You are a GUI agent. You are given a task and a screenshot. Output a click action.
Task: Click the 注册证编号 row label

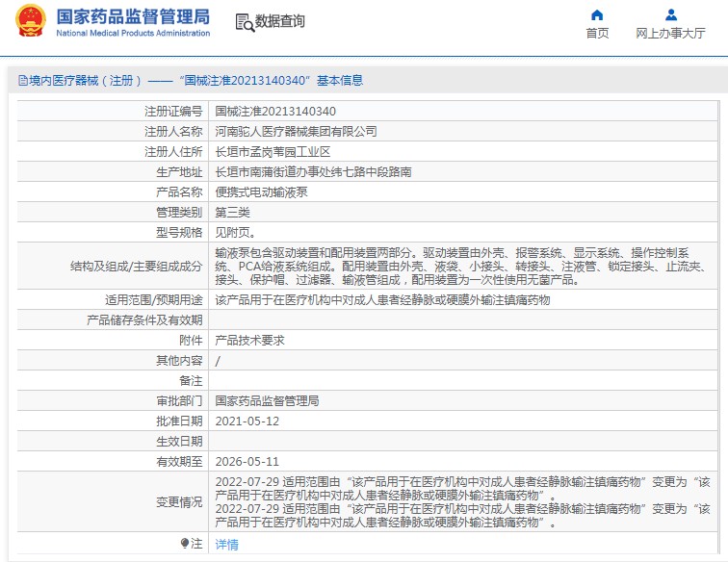173,112
